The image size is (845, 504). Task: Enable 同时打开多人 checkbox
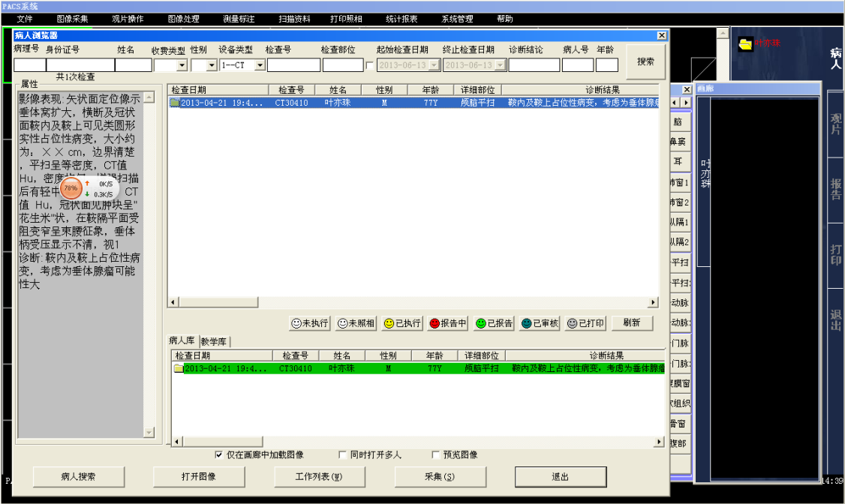pyautogui.click(x=342, y=455)
